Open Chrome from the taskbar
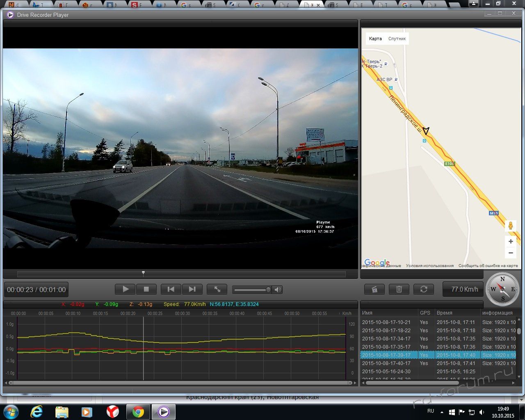525x420 pixels. [138, 411]
